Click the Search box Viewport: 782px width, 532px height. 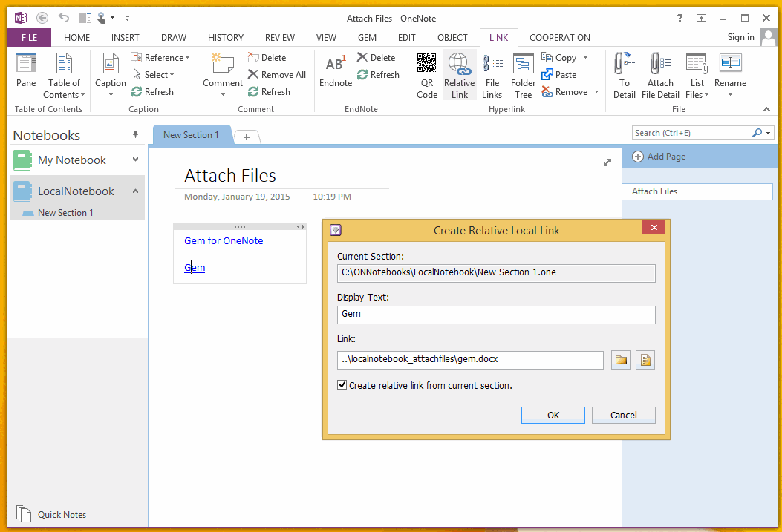[x=691, y=133]
